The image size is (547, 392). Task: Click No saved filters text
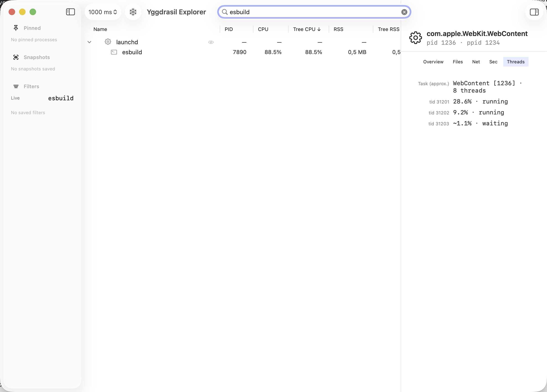(28, 113)
